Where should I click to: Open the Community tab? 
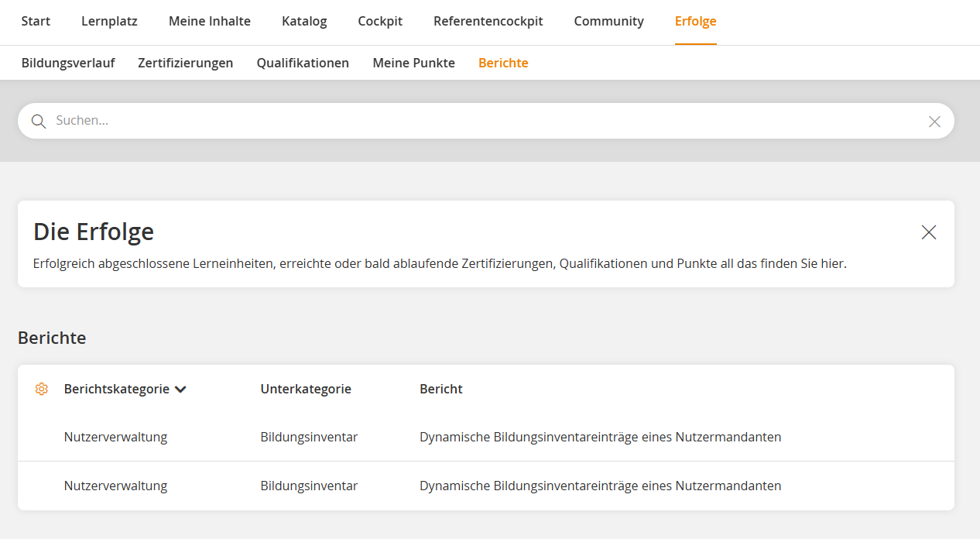pos(608,22)
